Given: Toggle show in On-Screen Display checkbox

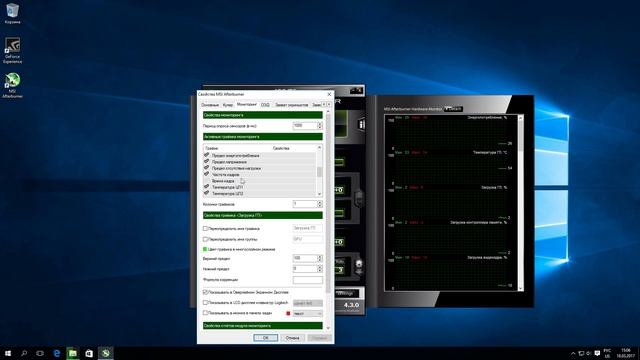Looking at the screenshot, I should tap(205, 292).
